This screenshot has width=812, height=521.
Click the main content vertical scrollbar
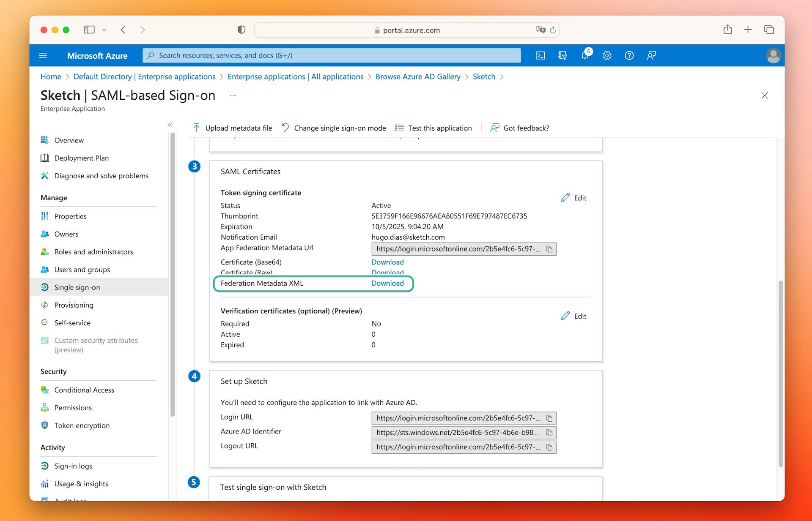pos(781,374)
